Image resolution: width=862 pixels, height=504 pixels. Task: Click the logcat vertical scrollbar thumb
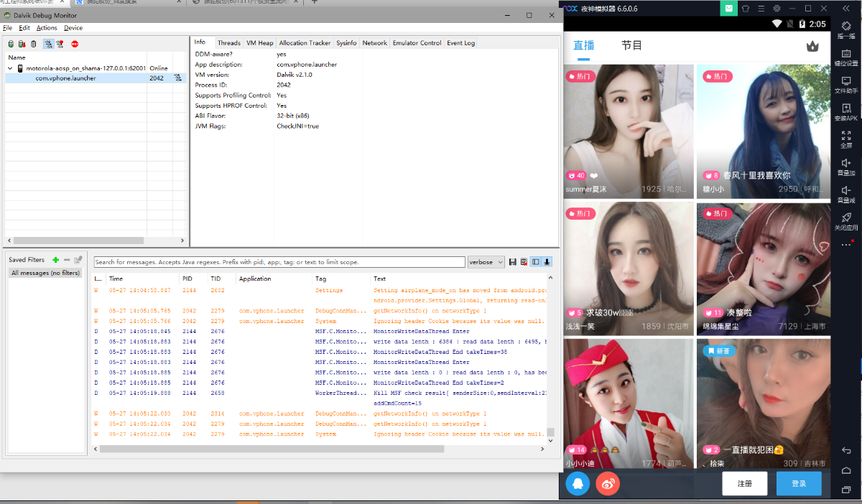click(x=551, y=433)
